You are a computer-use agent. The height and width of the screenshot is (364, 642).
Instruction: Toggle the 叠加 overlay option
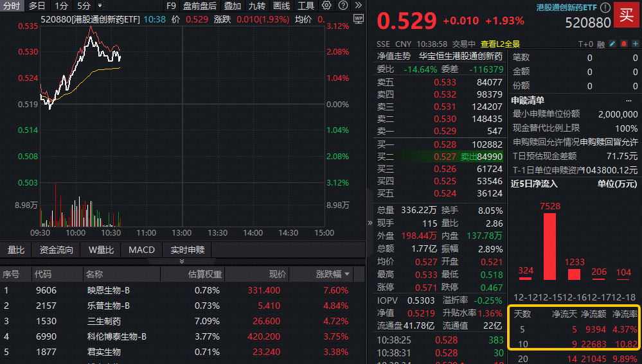232,6
